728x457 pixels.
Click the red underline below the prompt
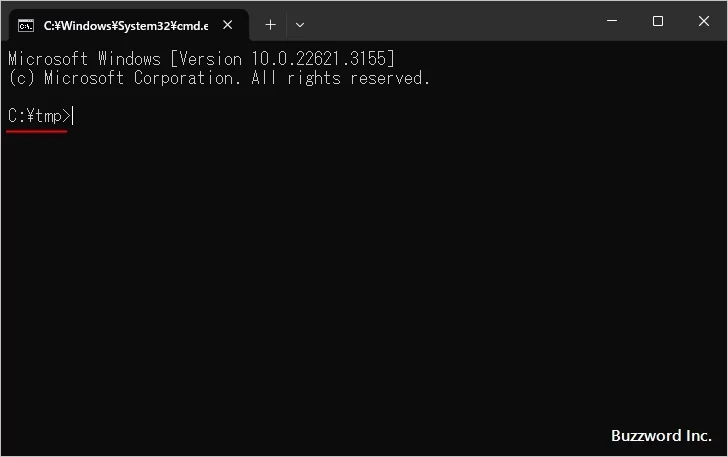tap(37, 131)
